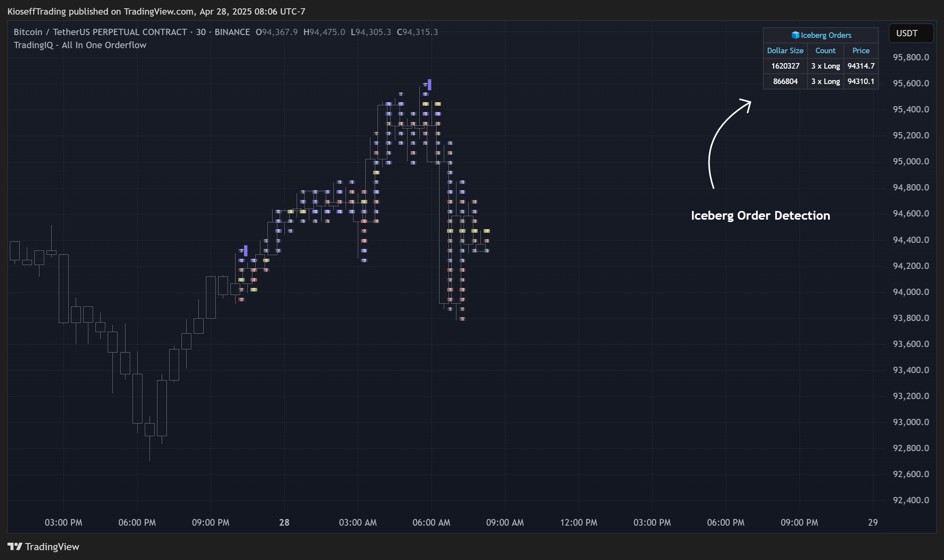944x560 pixels.
Task: Click the KioseffTrading published header text
Action: (156, 11)
